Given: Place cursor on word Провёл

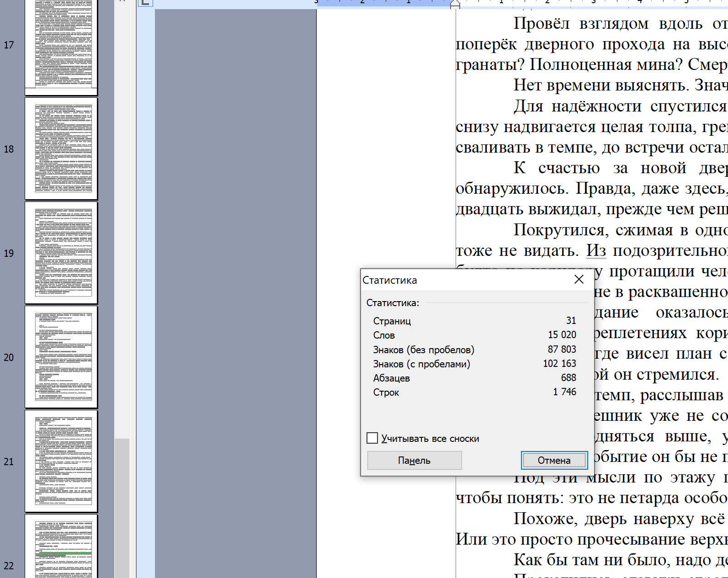Looking at the screenshot, I should (541, 23).
